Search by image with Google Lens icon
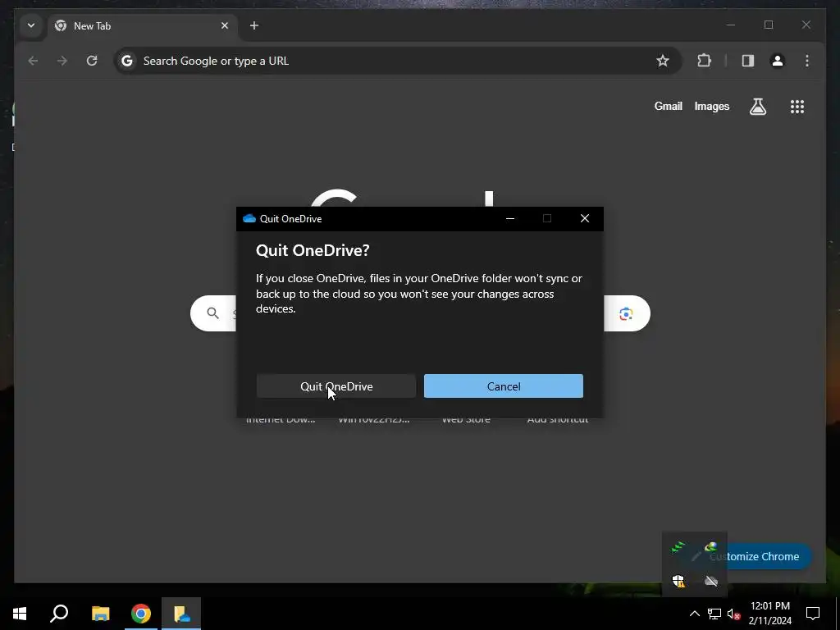The image size is (840, 630). tap(626, 313)
